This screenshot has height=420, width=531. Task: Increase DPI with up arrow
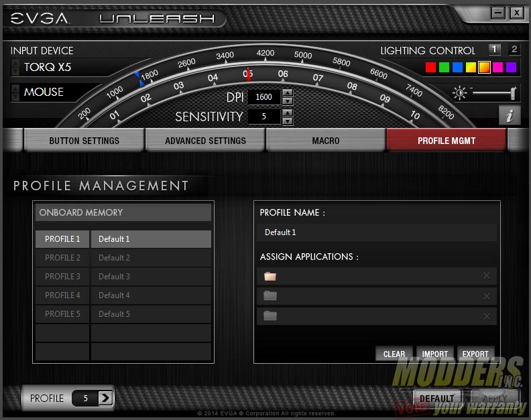coord(288,92)
